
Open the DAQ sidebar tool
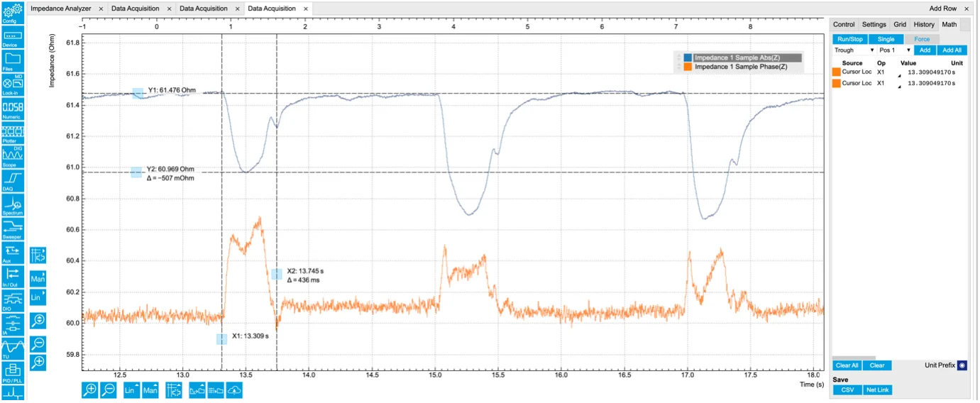[x=13, y=181]
